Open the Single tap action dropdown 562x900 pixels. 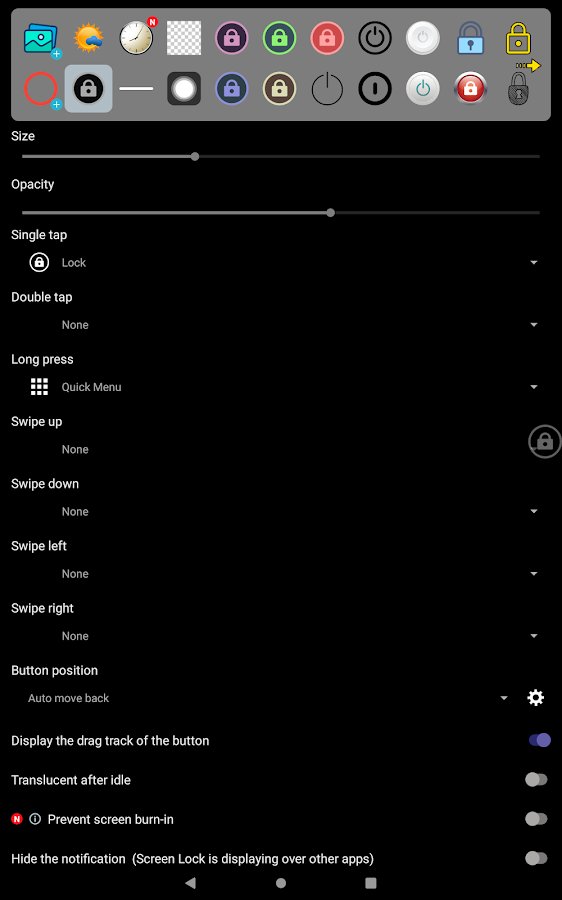coord(281,263)
